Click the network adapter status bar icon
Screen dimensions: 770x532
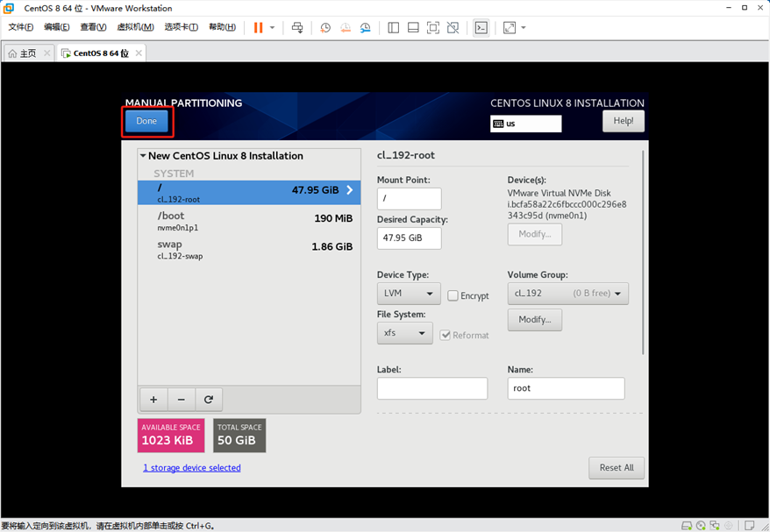(x=715, y=526)
